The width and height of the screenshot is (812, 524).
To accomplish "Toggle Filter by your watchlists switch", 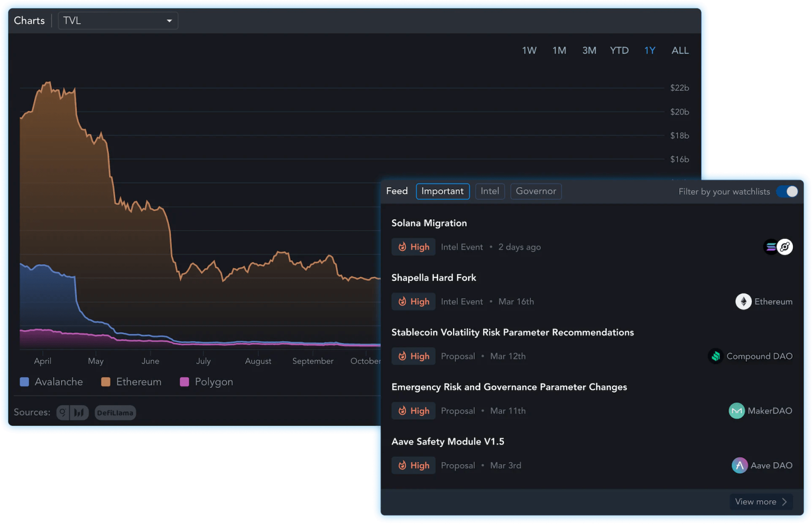I will point(787,191).
